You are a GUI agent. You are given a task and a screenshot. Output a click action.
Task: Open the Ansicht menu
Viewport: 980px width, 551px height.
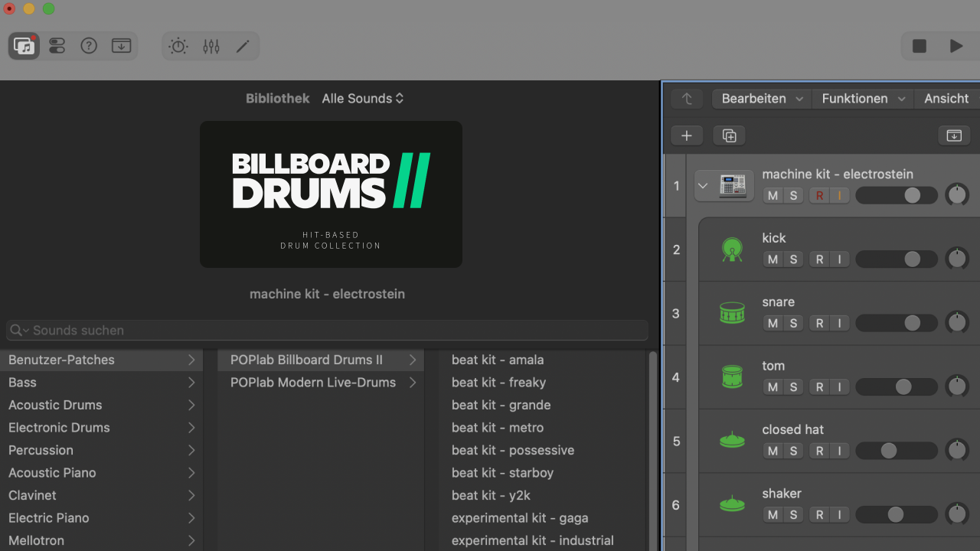click(x=947, y=99)
